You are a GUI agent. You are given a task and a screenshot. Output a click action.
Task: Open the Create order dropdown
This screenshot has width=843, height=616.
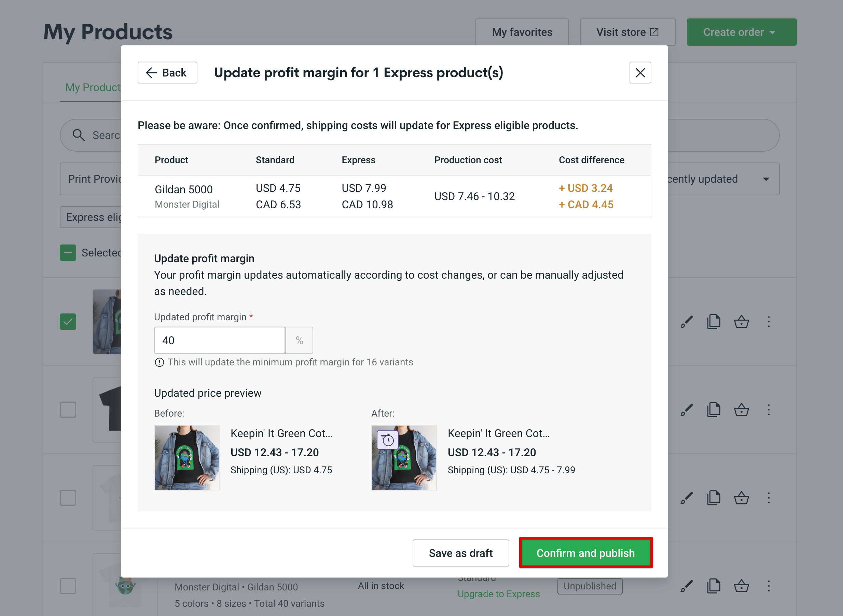pos(741,32)
